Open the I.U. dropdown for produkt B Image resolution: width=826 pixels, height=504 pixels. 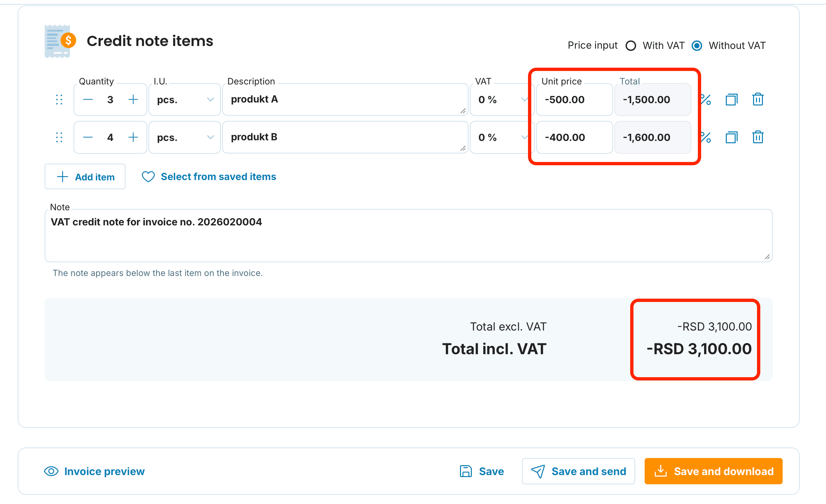tap(185, 137)
